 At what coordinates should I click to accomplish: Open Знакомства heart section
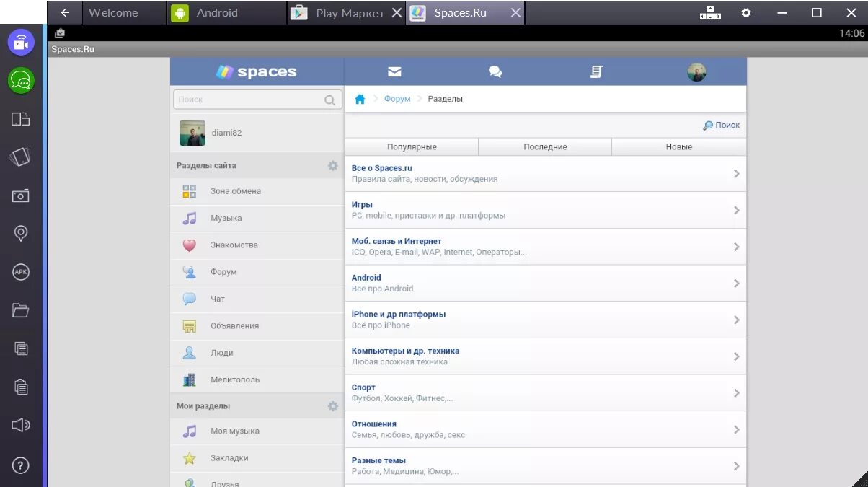pos(257,245)
